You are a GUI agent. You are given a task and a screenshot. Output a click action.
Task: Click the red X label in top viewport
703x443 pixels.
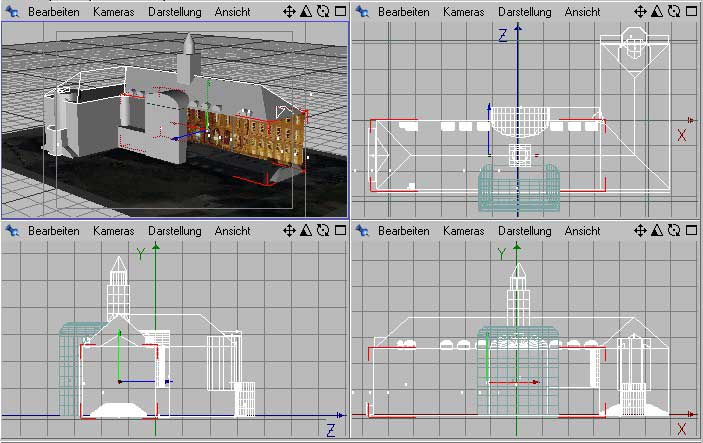click(682, 135)
